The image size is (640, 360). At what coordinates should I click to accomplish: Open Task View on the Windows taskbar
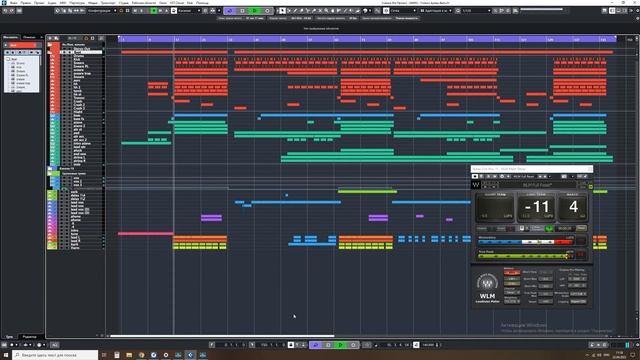[104, 355]
